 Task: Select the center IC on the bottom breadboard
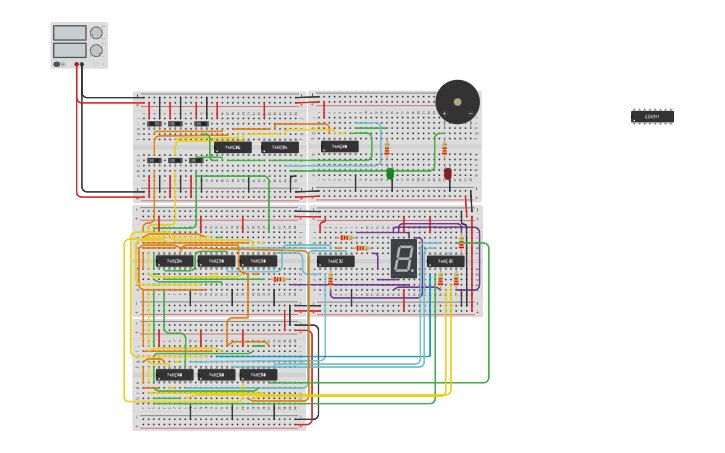216,375
